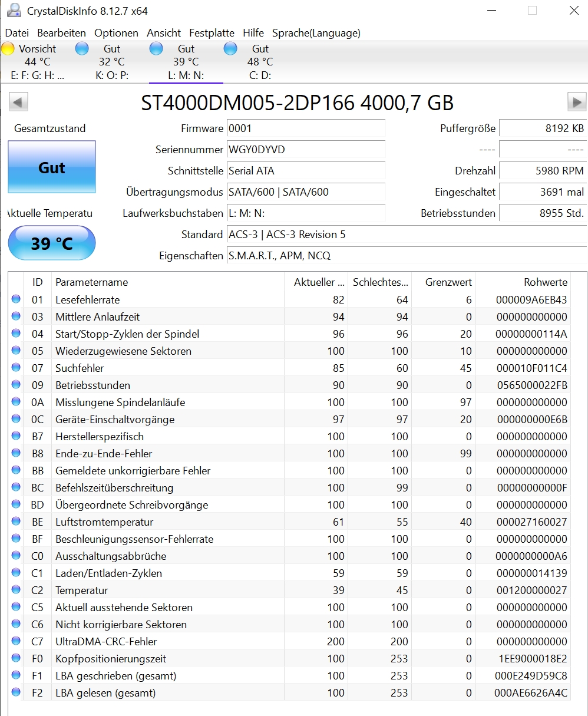Click status icon for Gemeldete unkorrigierbare Fehler

coord(16,470)
